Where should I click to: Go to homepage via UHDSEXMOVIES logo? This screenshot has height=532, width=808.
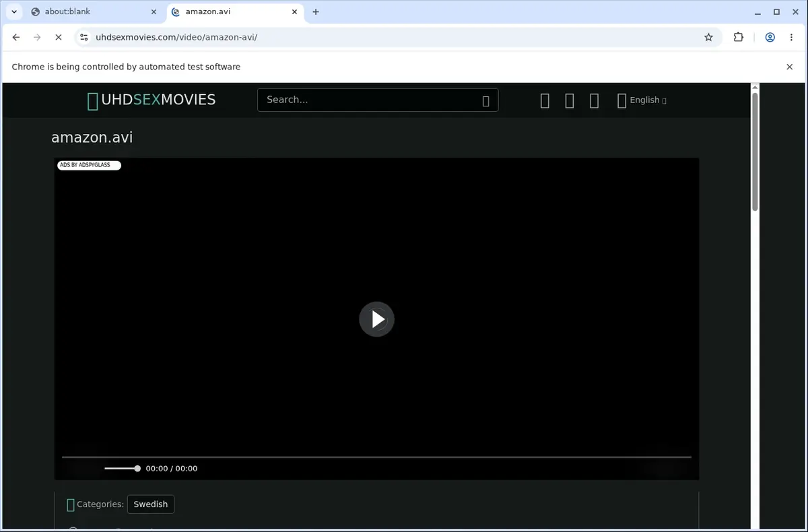(151, 100)
